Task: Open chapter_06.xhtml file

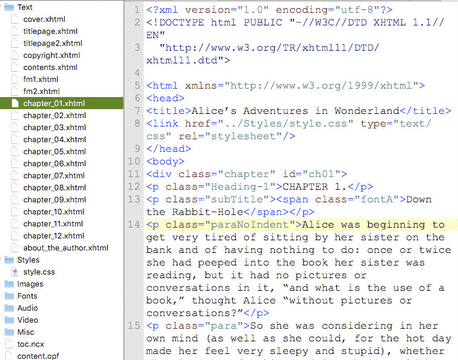Action: pos(55,164)
